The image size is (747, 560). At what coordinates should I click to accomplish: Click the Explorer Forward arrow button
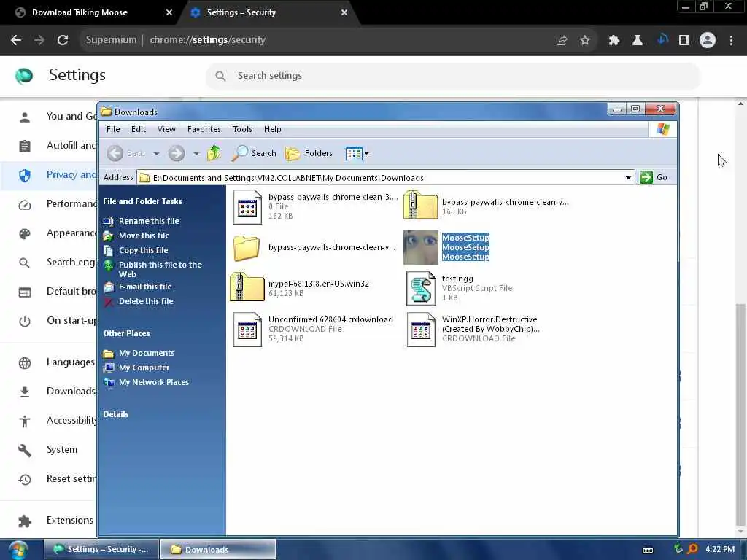pos(177,153)
